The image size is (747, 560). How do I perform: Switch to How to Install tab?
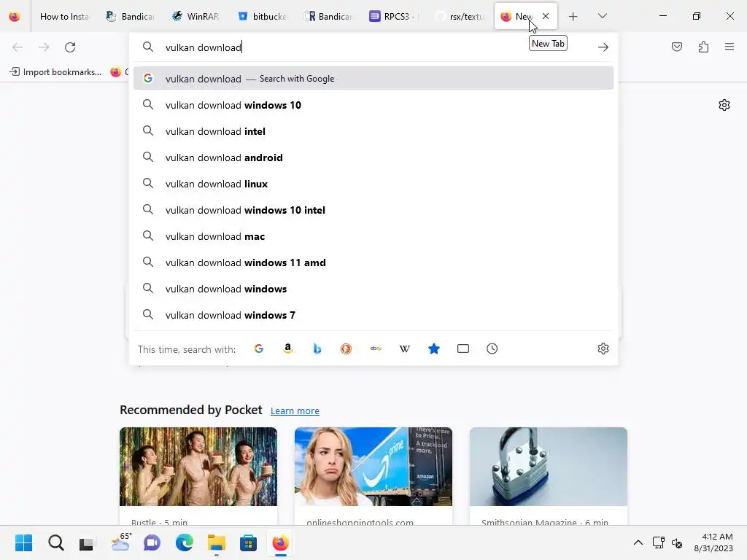(x=64, y=17)
